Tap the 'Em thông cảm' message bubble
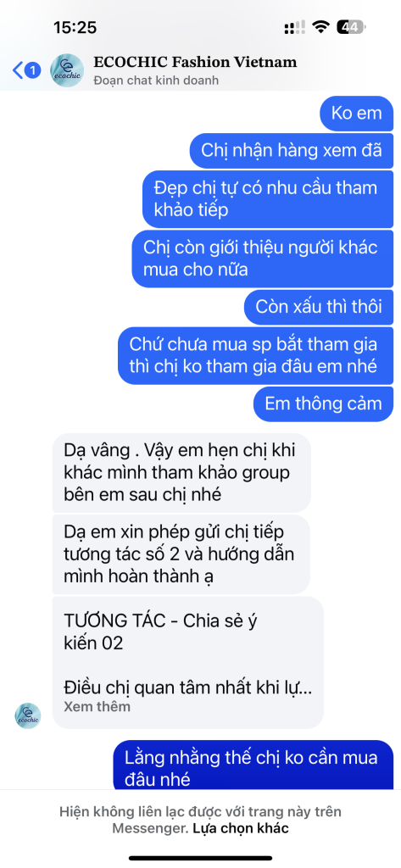This screenshot has width=401, height=868. [x=324, y=403]
